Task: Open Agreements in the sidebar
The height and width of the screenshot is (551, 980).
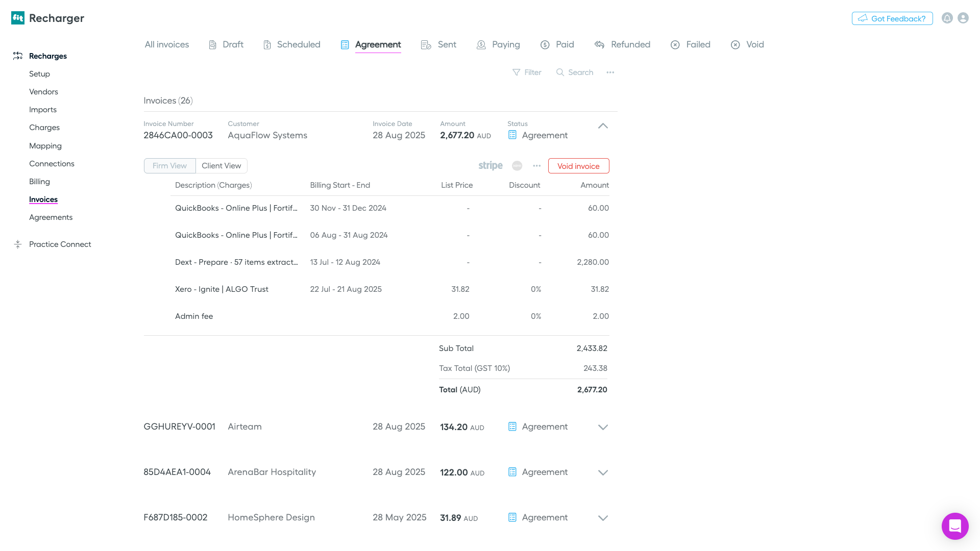Action: [51, 217]
